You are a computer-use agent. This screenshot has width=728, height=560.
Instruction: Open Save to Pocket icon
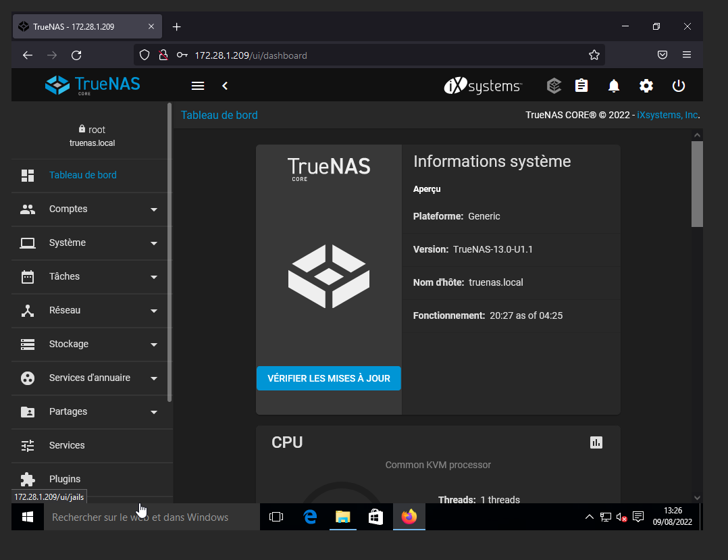click(x=662, y=55)
